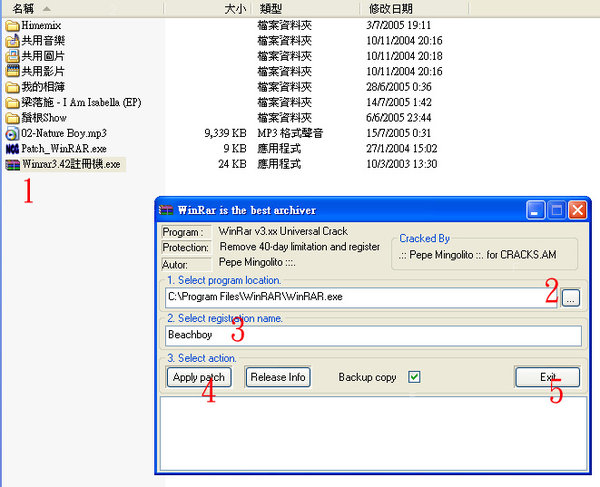Click the file name Patch_WinRAR.exe
This screenshot has height=487, width=600.
pos(64,149)
